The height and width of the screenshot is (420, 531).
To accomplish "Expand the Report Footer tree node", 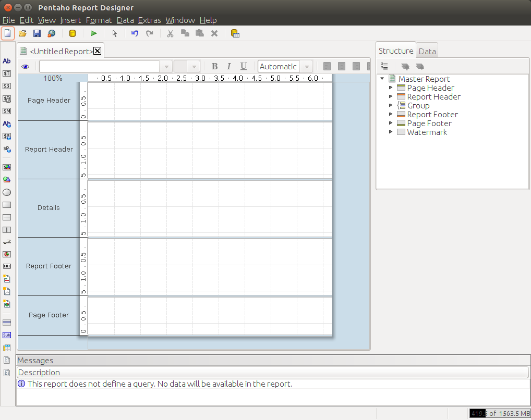I will (391, 114).
